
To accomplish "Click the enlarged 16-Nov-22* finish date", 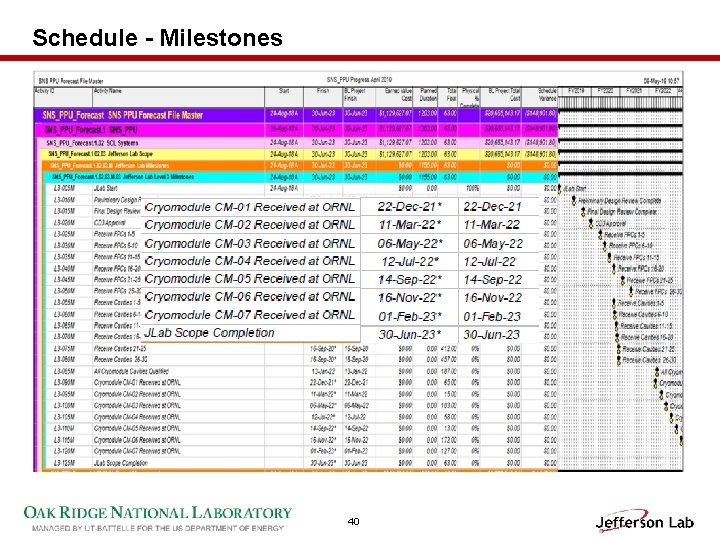I will click(x=410, y=298).
